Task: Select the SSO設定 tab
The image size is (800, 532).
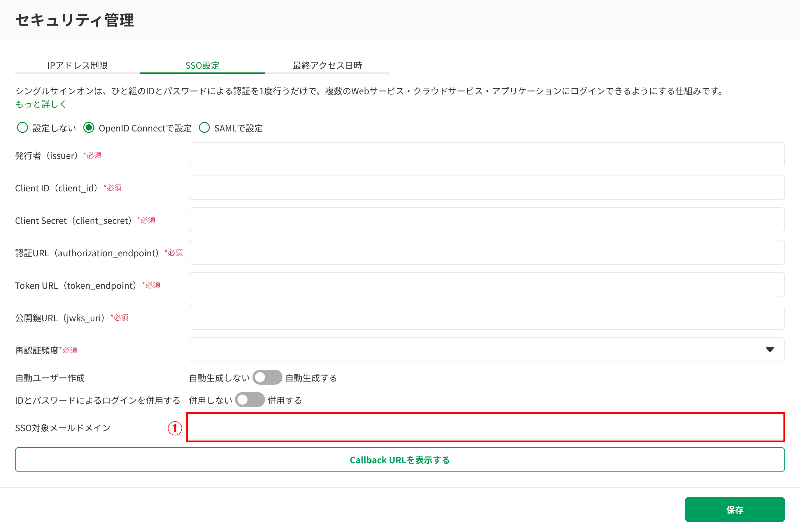Action: tap(202, 65)
